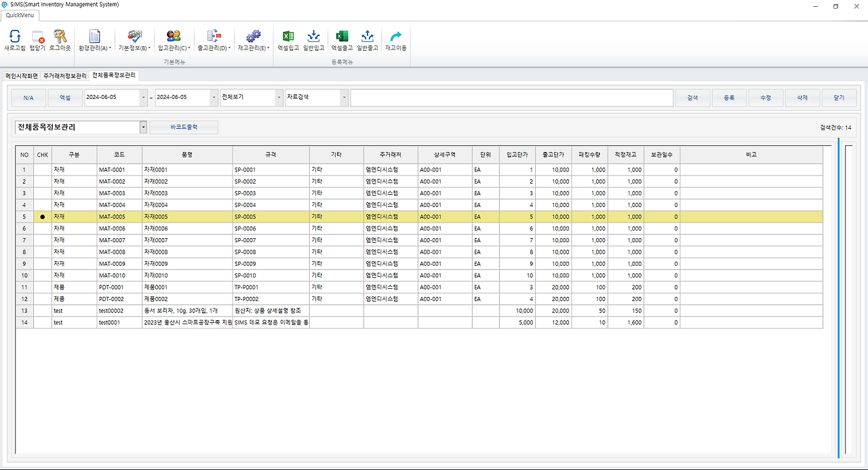
Task: Toggle the CHK cell of row PDT-0001
Action: pyautogui.click(x=43, y=288)
